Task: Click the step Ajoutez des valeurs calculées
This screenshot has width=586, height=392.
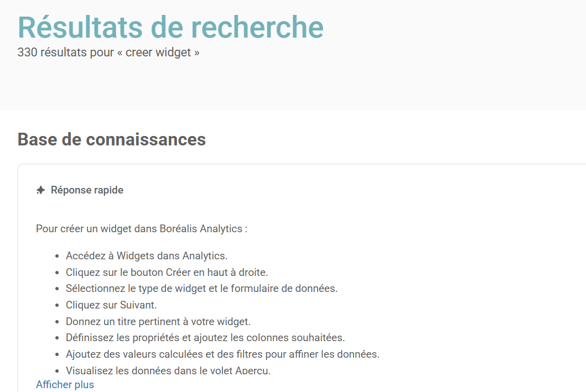Action: point(222,354)
